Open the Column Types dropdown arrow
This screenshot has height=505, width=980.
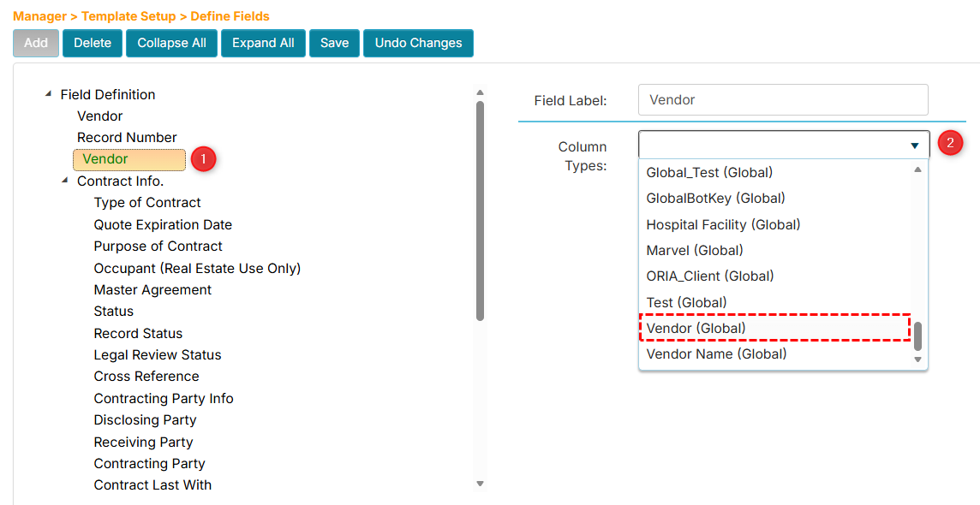914,146
